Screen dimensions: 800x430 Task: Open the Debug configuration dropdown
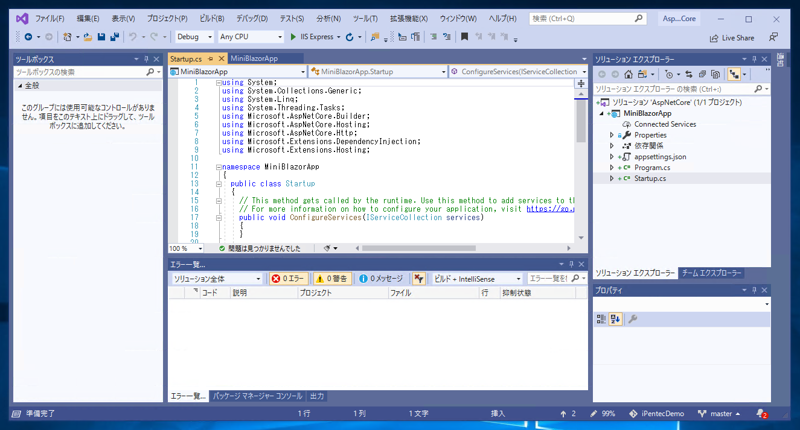pyautogui.click(x=194, y=37)
